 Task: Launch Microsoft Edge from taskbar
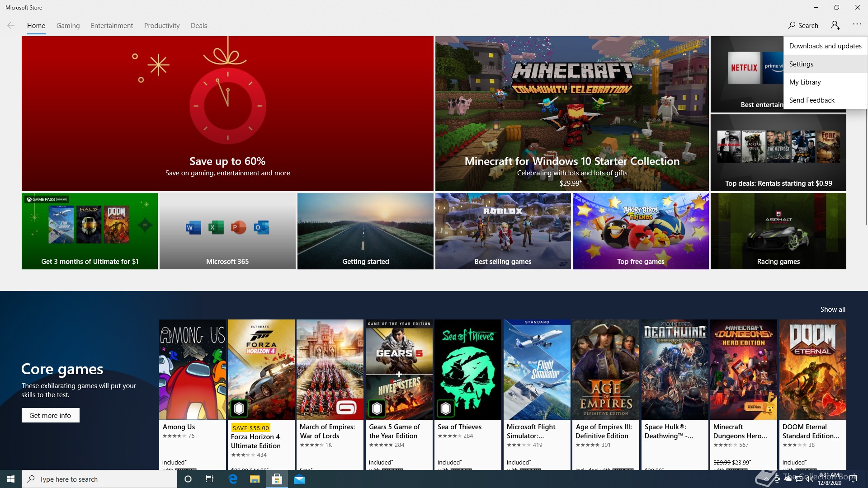[233, 479]
